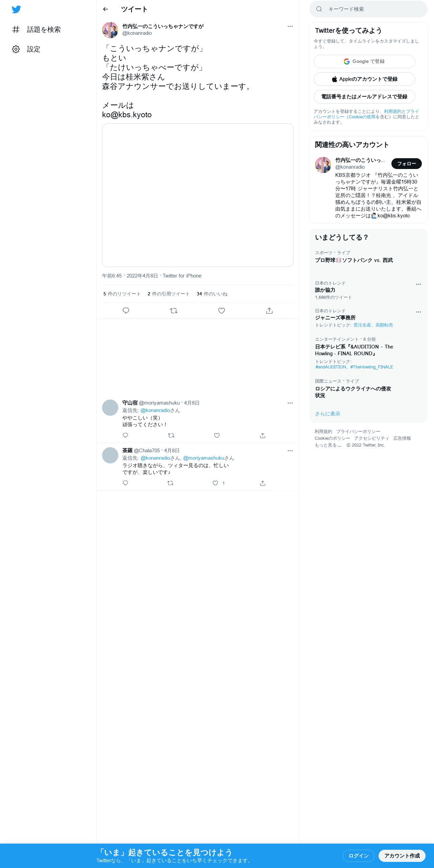Screen dimensions: 434x868
Task: Share 守山宿's tweet
Action: tap(263, 435)
